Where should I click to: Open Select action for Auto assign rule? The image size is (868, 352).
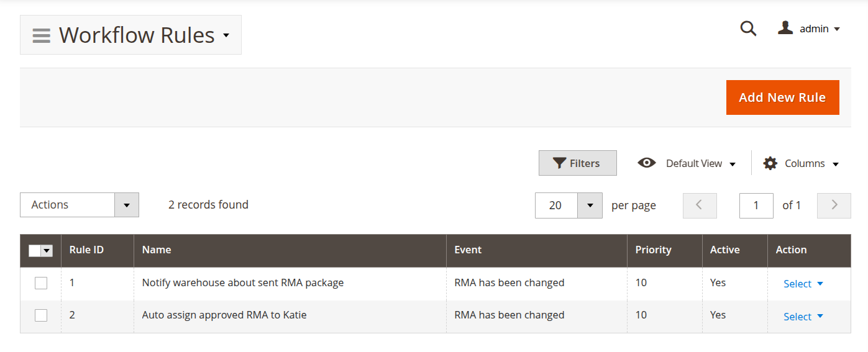tap(803, 317)
